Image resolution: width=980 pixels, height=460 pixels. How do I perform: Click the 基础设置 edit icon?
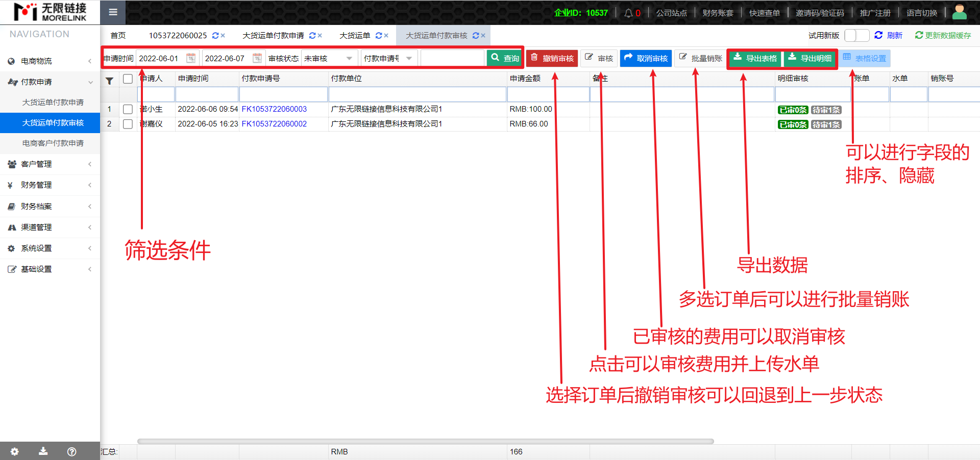click(x=12, y=269)
